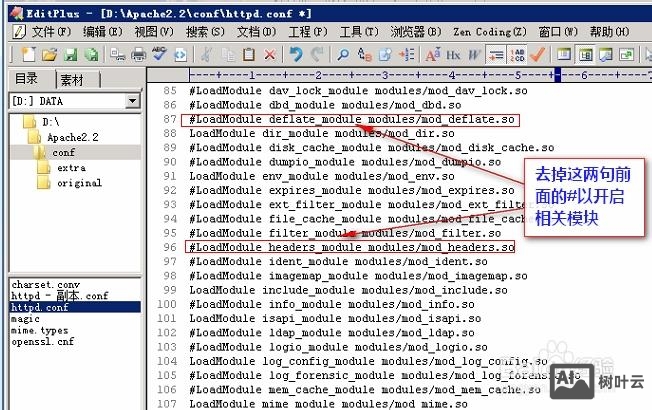Select highlighted httpd.conf file
The image size is (652, 410).
point(75,307)
